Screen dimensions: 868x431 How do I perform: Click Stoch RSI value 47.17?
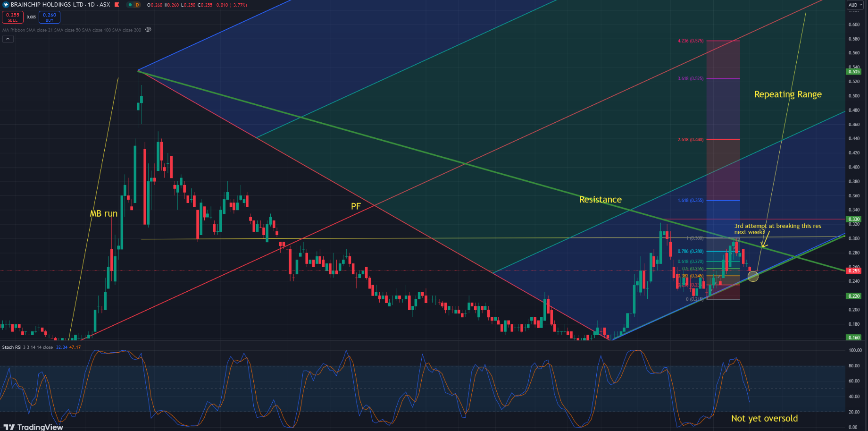coord(75,347)
